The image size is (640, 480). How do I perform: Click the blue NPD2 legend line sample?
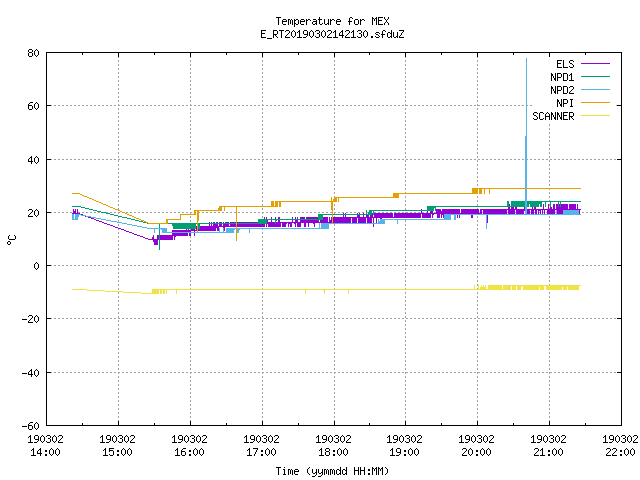(x=595, y=89)
